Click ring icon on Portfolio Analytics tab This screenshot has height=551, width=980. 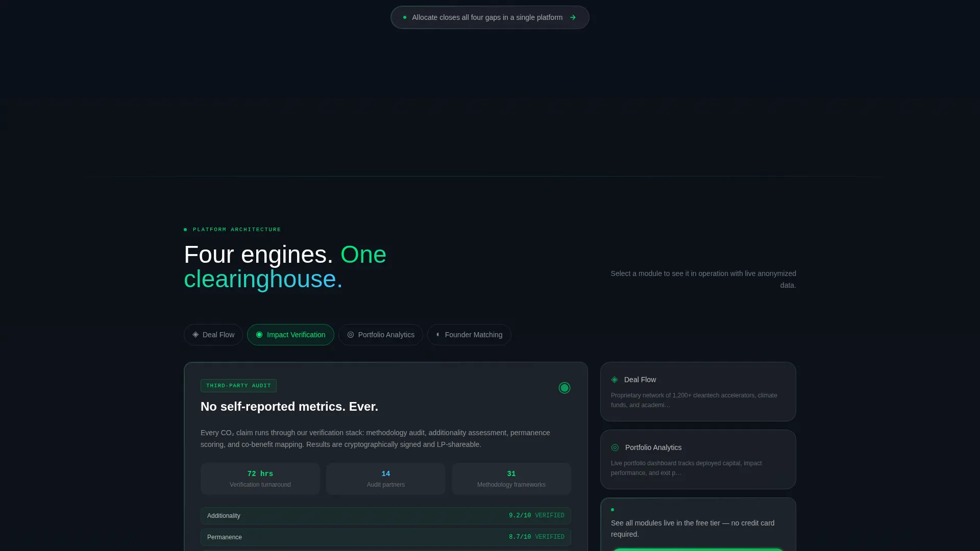pos(351,335)
